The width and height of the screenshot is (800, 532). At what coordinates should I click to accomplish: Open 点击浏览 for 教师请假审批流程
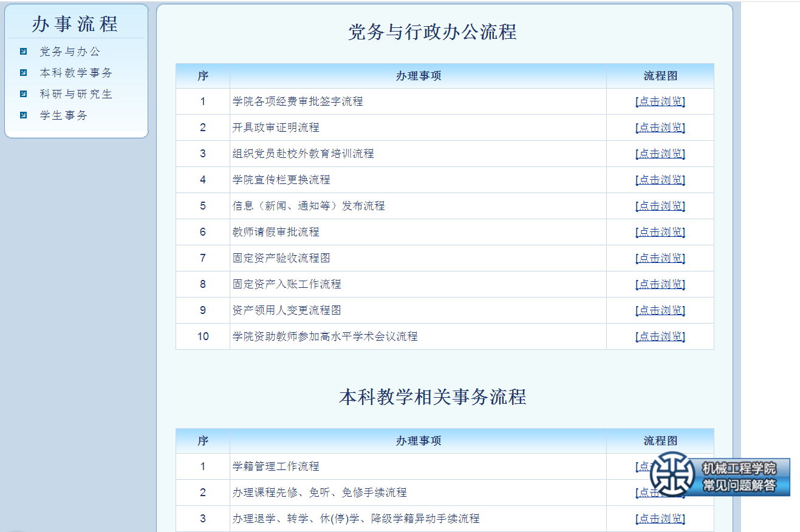point(660,232)
